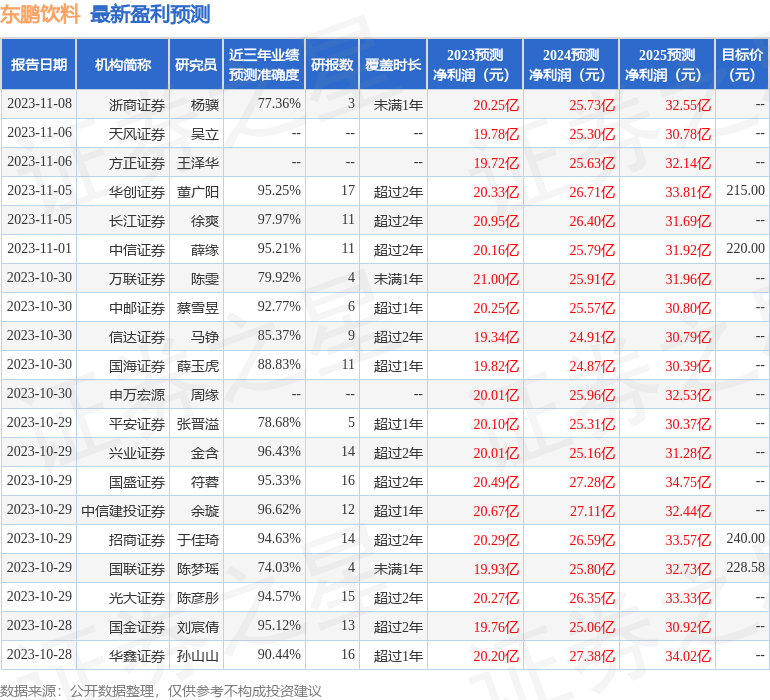Image resolution: width=770 pixels, height=700 pixels.
Task: Click the 研报数 column header
Action: pyautogui.click(x=332, y=64)
